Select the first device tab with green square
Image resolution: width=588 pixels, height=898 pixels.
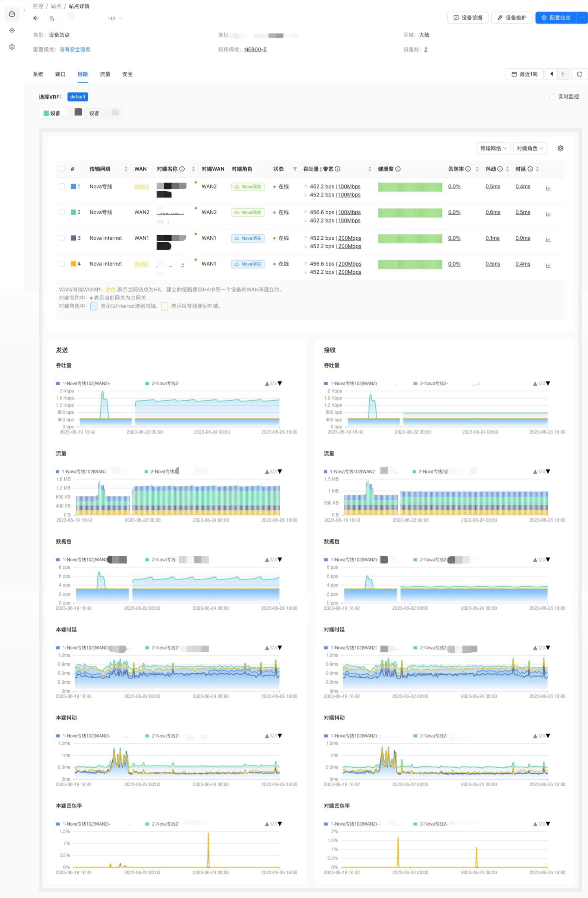pyautogui.click(x=62, y=113)
